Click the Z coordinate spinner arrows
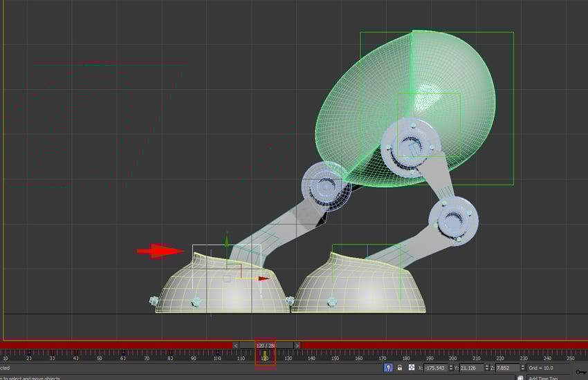Viewport: 588px width, 380px height. [523, 368]
